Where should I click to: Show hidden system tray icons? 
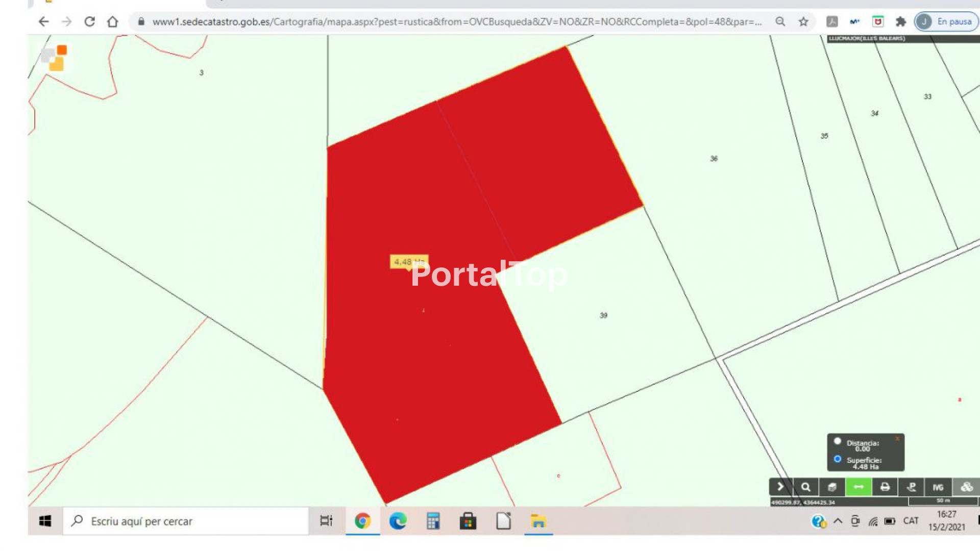click(838, 521)
